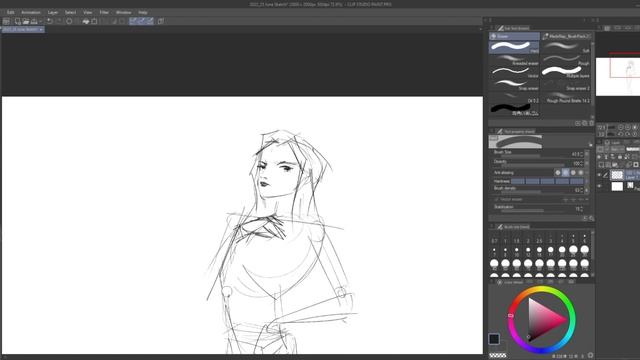The width and height of the screenshot is (640, 360).
Task: Select the Snap eraser brush
Action: [514, 85]
